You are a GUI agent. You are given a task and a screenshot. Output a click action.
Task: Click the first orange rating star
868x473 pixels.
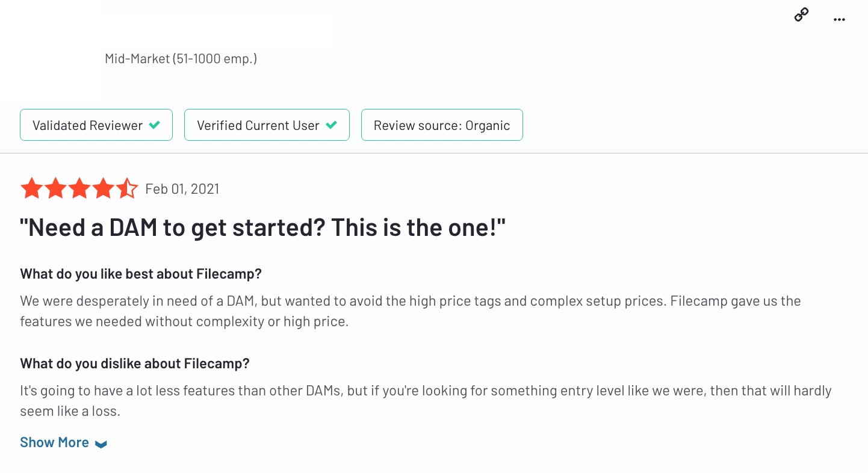coord(31,188)
